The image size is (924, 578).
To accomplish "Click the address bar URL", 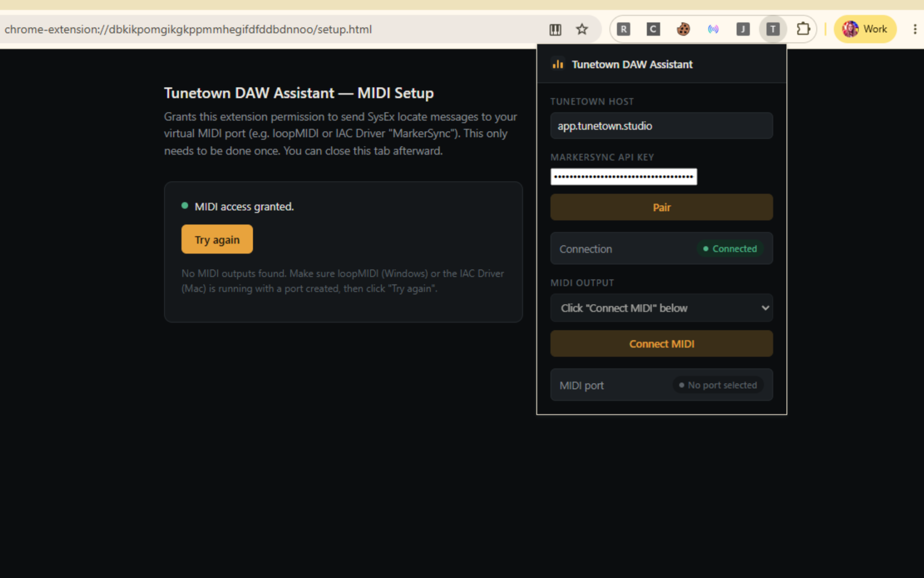I will 188,29.
